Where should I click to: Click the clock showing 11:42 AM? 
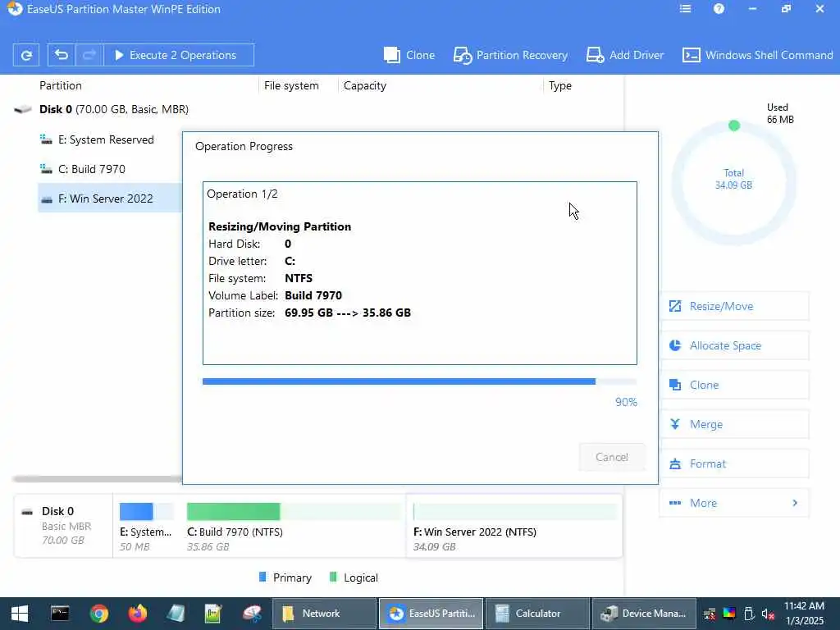pos(804,606)
